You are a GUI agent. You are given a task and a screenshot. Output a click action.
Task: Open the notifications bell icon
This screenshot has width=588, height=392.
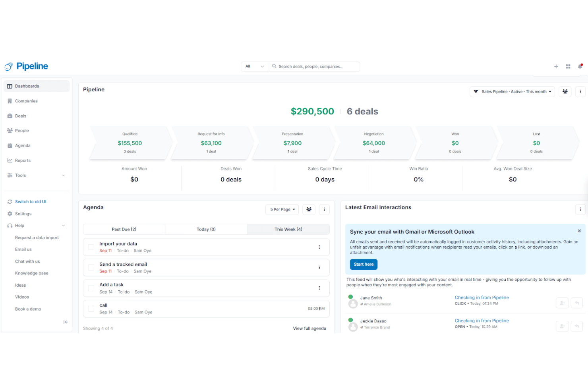click(580, 66)
